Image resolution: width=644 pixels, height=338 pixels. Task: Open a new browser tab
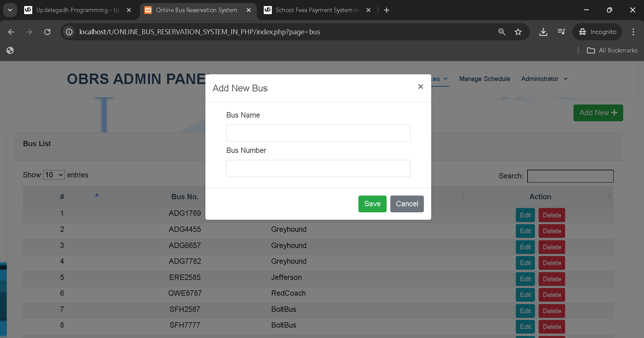(x=387, y=10)
